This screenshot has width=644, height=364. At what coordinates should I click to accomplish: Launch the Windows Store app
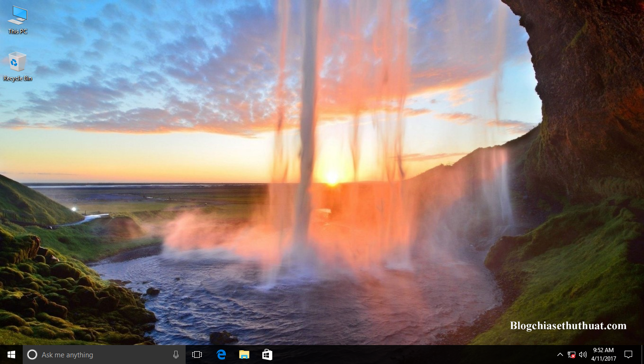267,355
